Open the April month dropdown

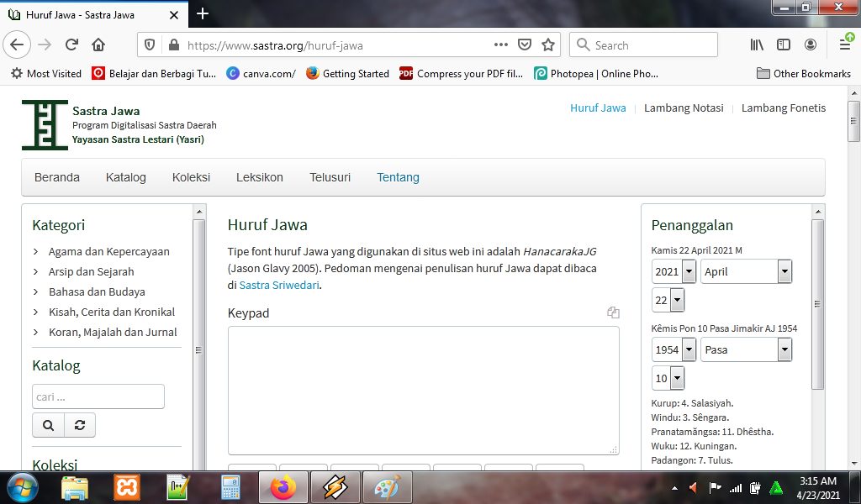(x=747, y=271)
